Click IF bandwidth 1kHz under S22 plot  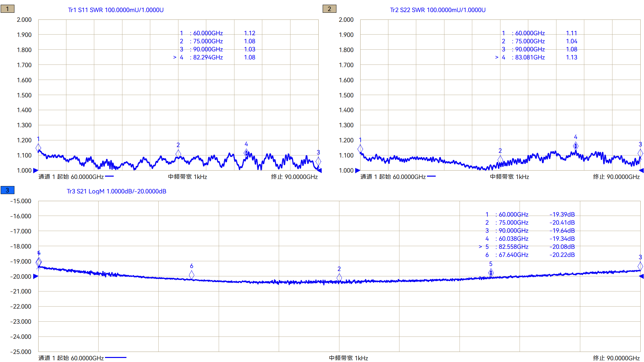509,177
